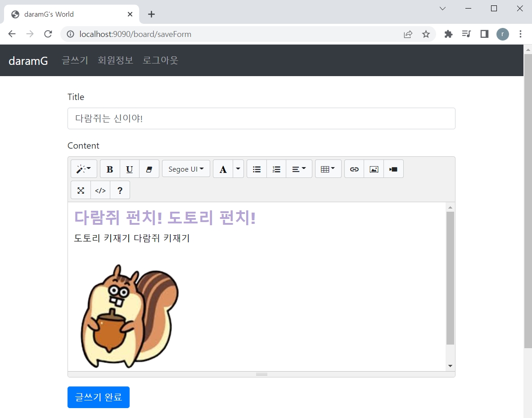Open a new browser tab with plus
This screenshot has width=532, height=418.
click(151, 14)
